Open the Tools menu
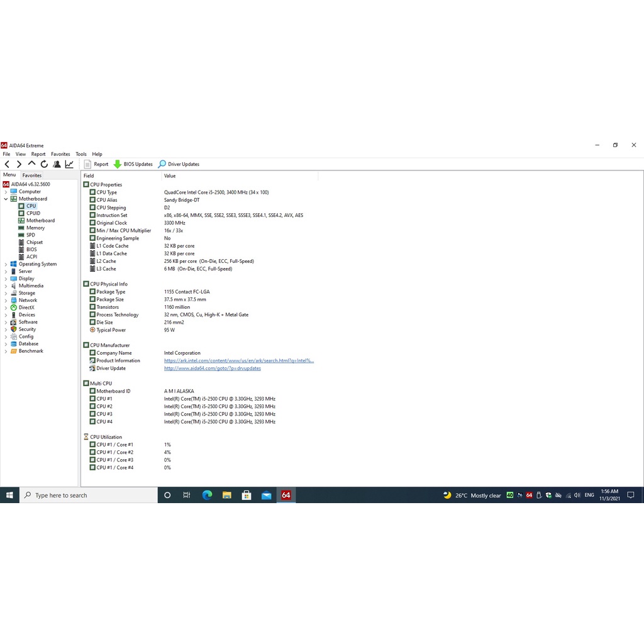The image size is (644, 644). click(81, 154)
